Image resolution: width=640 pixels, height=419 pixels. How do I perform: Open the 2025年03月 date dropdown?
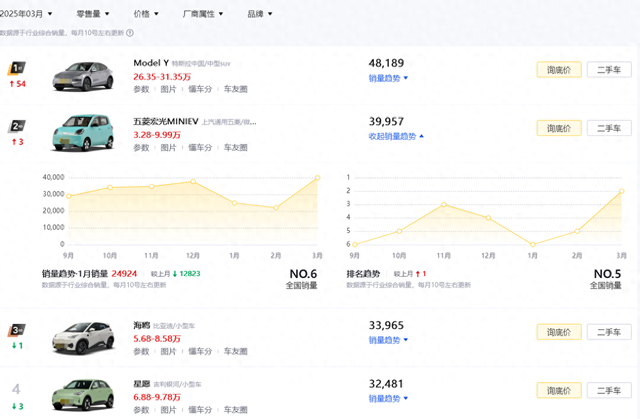click(26, 14)
